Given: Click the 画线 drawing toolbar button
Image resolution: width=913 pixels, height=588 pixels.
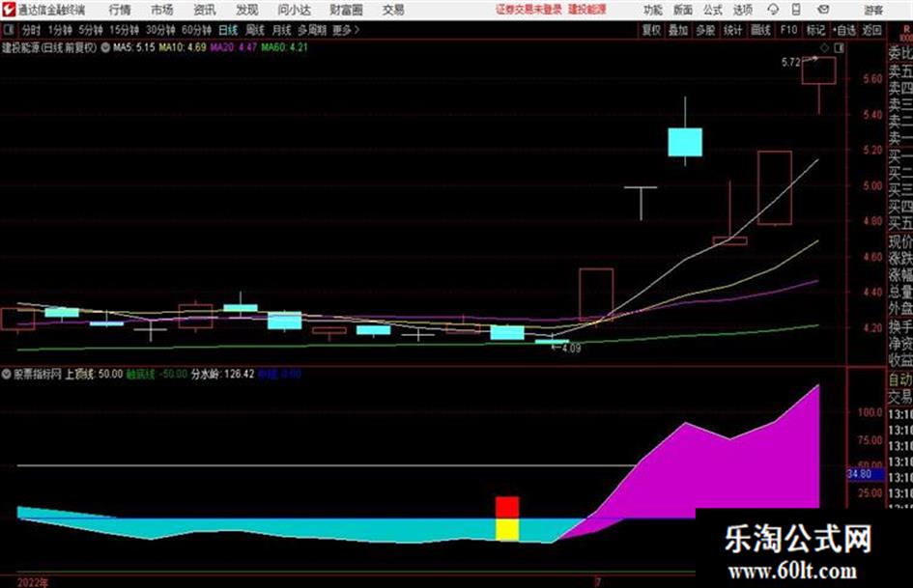Looking at the screenshot, I should pos(760,30).
